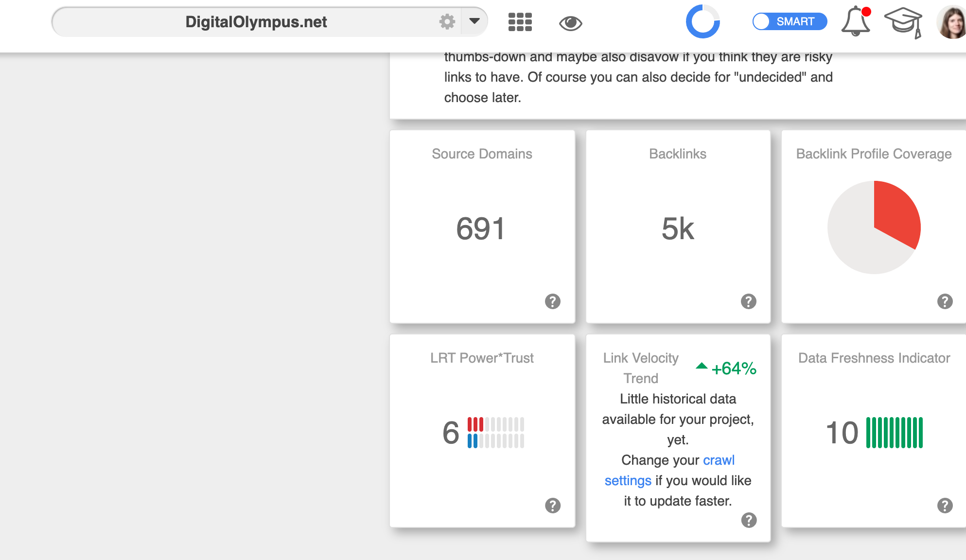Screen dimensions: 966x560
Task: Click the Source Domains card title
Action: [x=482, y=154]
